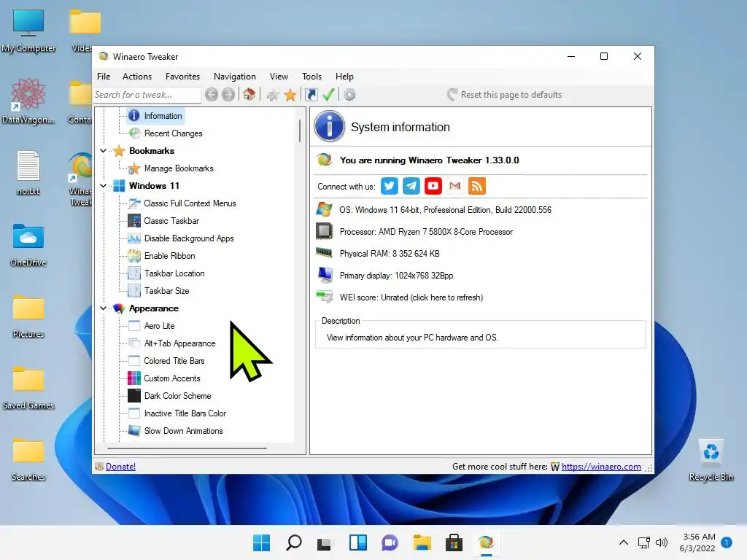Click the Donate! link
Screen dimensions: 747x560
[120, 467]
